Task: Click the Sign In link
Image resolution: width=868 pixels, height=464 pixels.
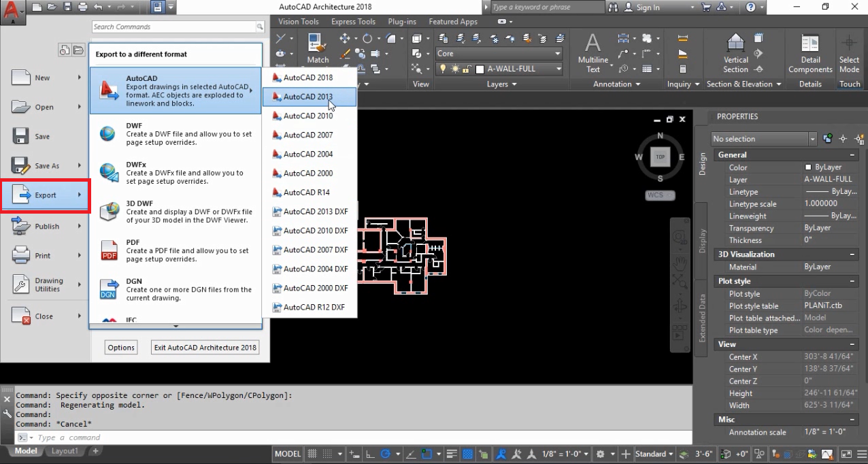Action: (648, 7)
